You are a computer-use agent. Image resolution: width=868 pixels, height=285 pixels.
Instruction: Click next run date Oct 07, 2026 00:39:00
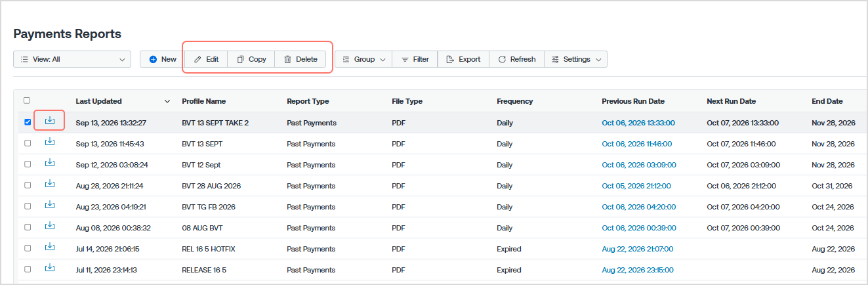tap(743, 228)
